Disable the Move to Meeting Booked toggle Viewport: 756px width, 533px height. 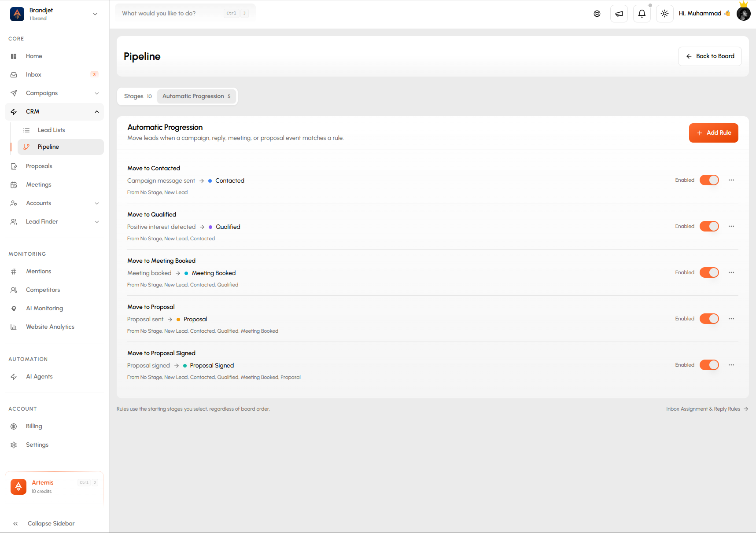coord(709,272)
